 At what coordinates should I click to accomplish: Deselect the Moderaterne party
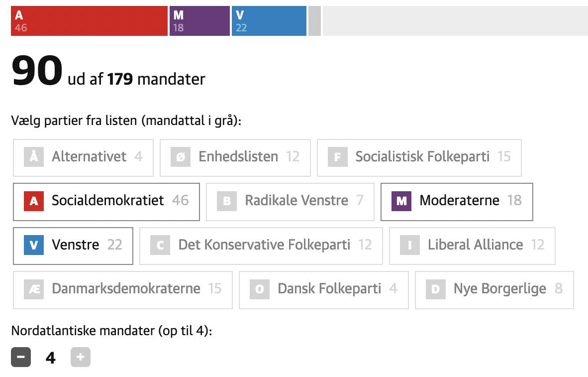(457, 201)
